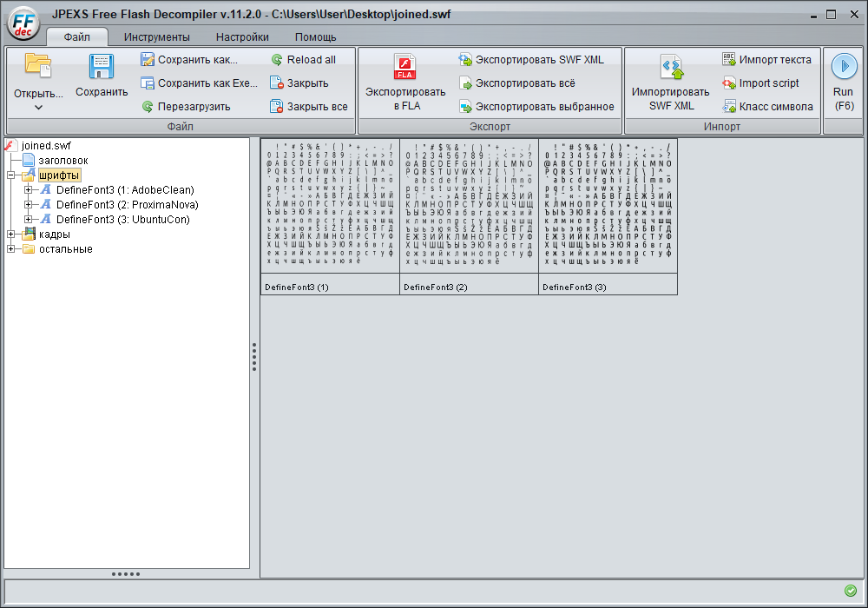Image resolution: width=868 pixels, height=608 pixels.
Task: Maximize the JPEXS window
Action: (831, 15)
